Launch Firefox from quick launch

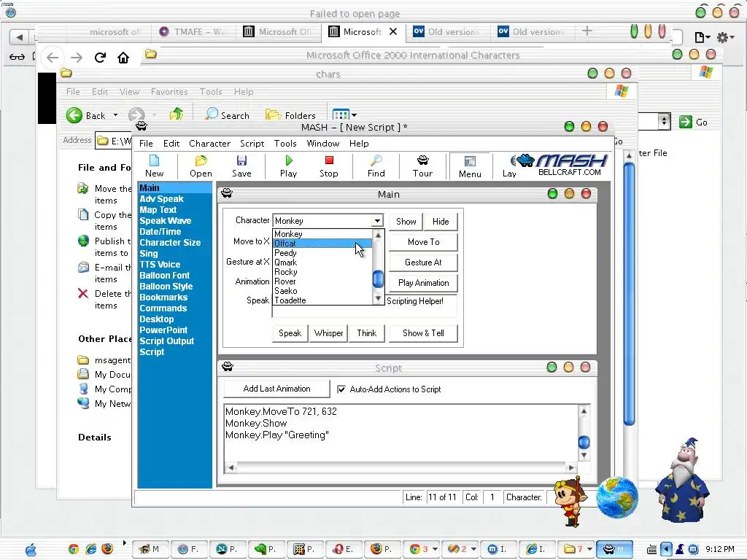pos(108,549)
